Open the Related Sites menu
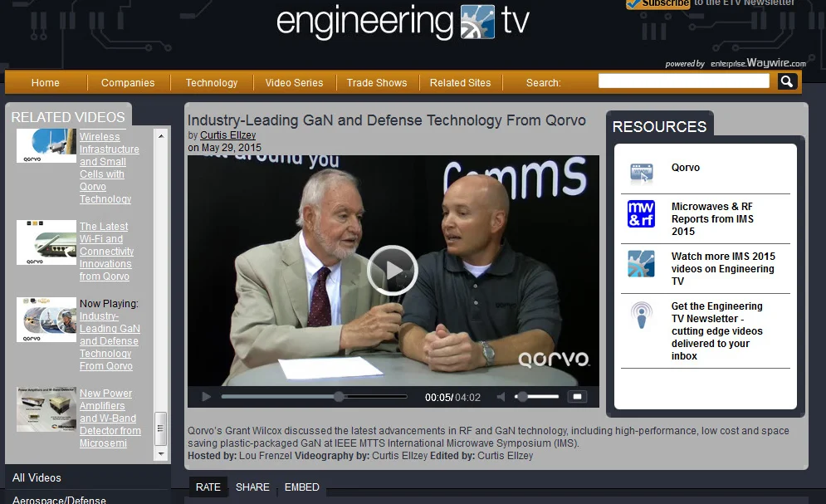 (460, 83)
